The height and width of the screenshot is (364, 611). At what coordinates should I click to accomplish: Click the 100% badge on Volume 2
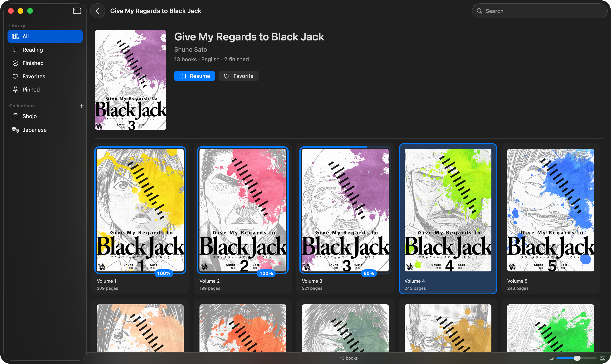266,273
